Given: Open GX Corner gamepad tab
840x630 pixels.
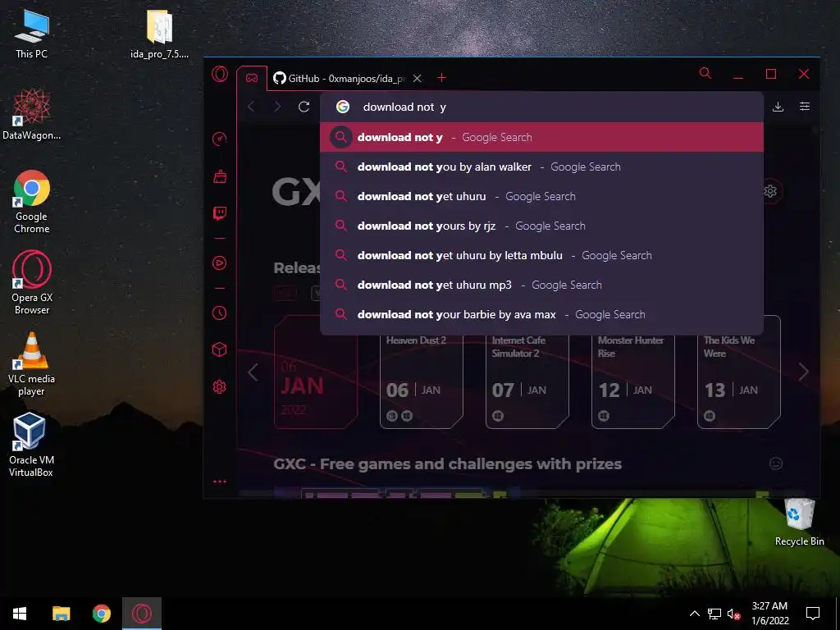Looking at the screenshot, I should [x=252, y=78].
